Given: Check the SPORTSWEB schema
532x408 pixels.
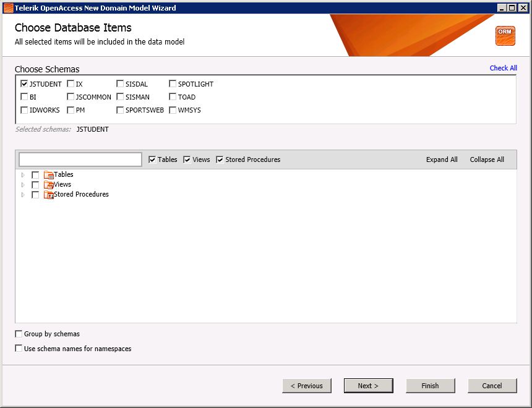Looking at the screenshot, I should tap(120, 110).
